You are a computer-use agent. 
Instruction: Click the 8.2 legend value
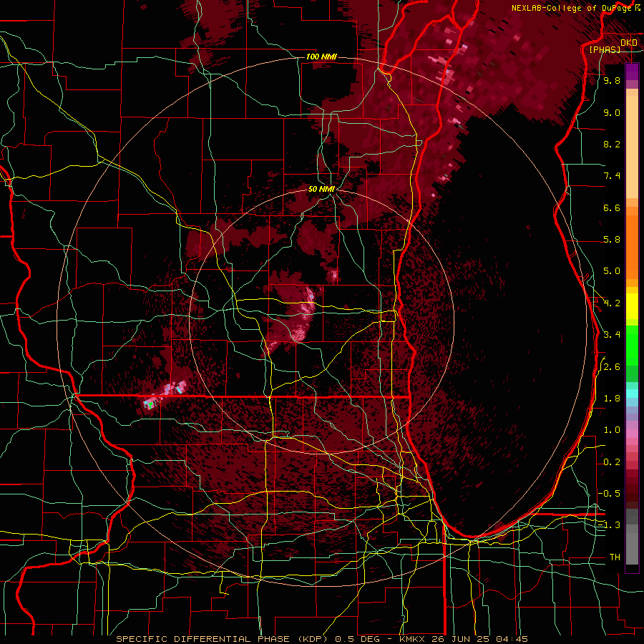[612, 144]
